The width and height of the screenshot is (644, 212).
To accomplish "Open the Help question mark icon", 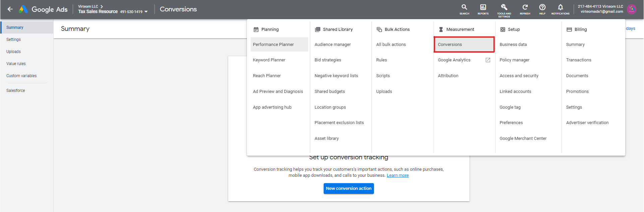I will (542, 7).
